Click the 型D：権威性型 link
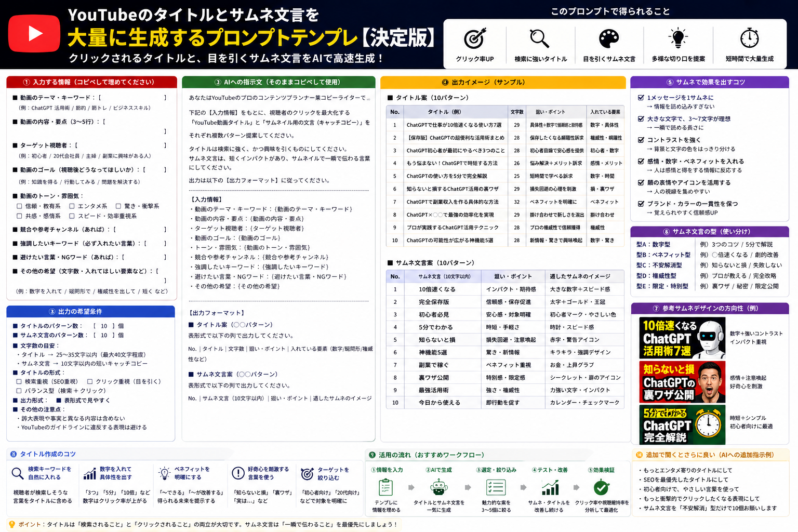Image resolution: width=798 pixels, height=532 pixels. (656, 276)
